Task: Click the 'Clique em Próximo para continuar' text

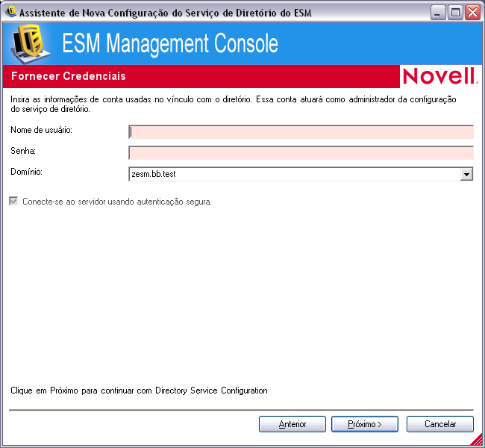Action: 139,391
